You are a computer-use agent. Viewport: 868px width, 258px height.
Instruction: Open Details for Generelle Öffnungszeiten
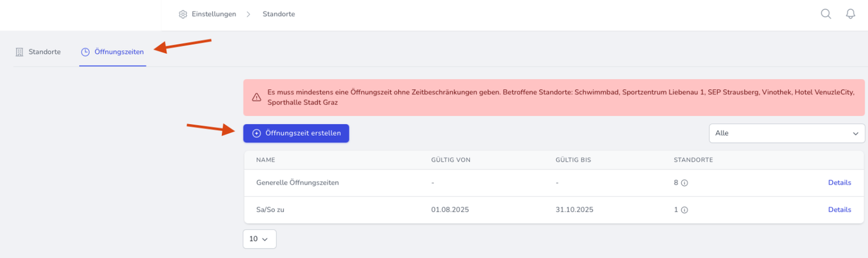coord(839,183)
